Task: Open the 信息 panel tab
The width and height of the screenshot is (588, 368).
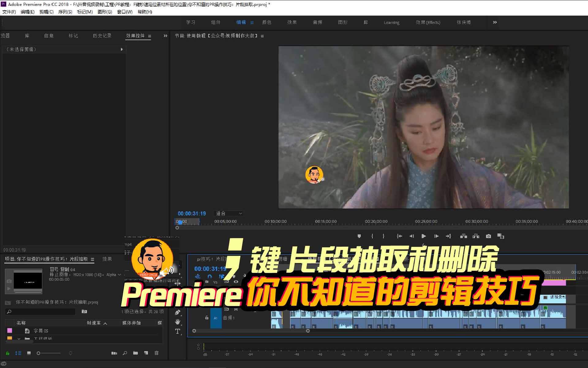Action: 49,36
